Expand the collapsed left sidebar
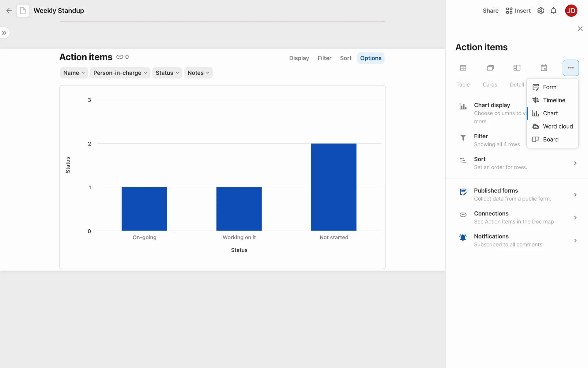Image resolution: width=588 pixels, height=368 pixels. [4, 33]
